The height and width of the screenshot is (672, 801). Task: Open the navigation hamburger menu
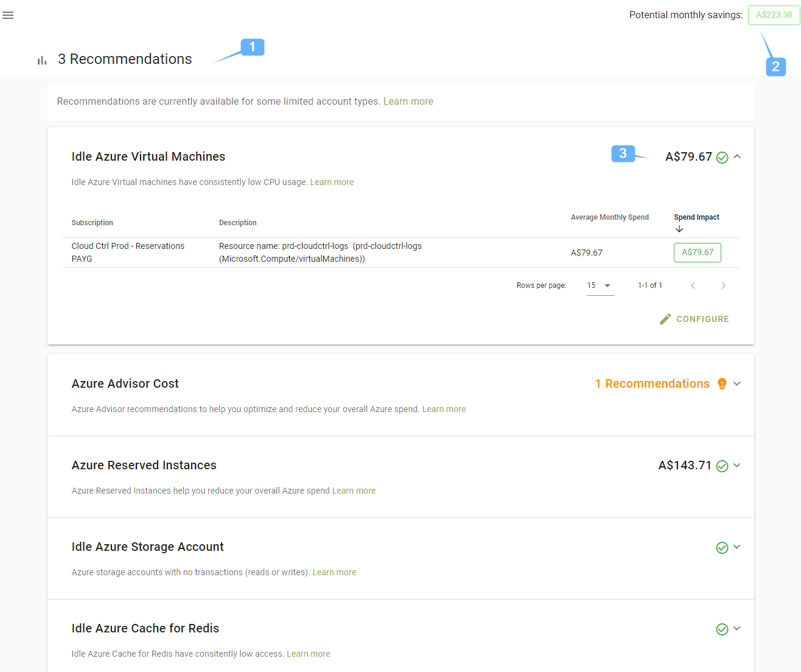point(8,15)
